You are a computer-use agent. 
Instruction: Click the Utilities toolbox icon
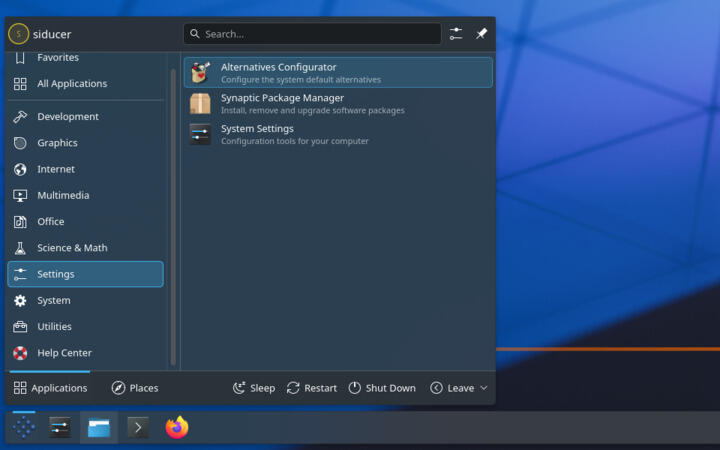pyautogui.click(x=20, y=326)
